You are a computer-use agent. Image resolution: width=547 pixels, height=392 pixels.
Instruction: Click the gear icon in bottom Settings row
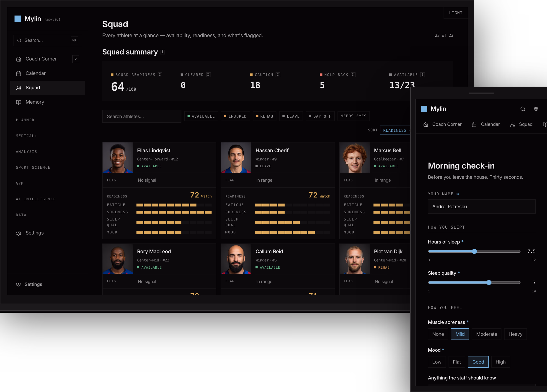tap(18, 284)
